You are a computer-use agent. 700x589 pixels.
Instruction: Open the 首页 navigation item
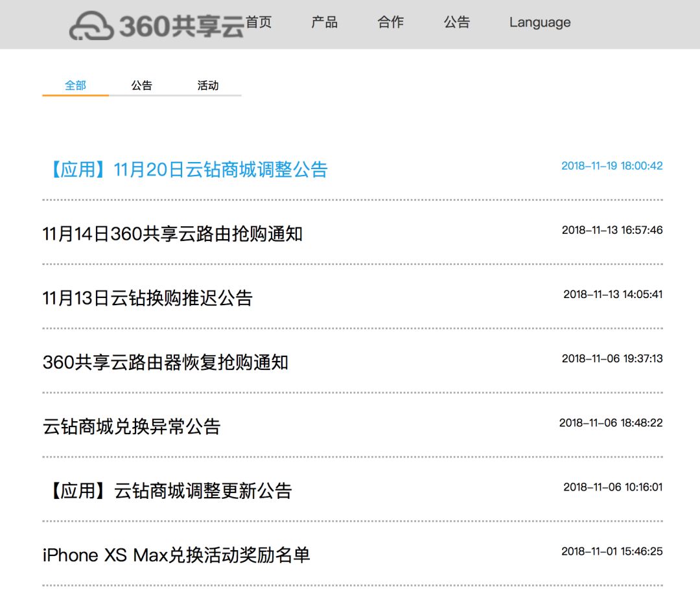(259, 22)
